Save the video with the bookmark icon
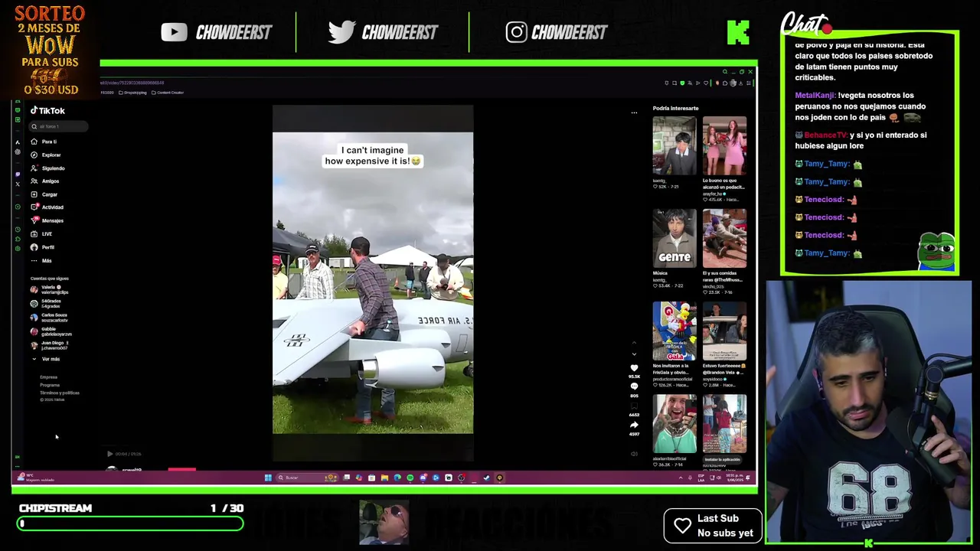 point(634,406)
